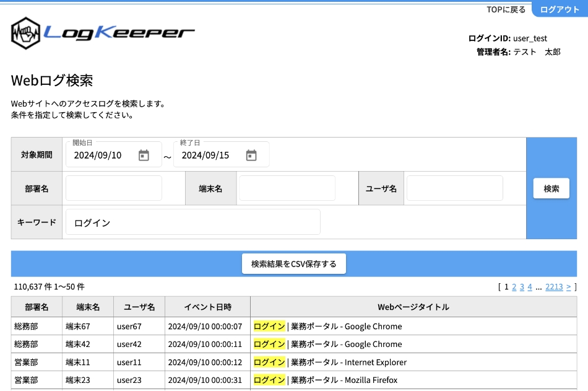Go to results page 3
The image size is (588, 391).
pyautogui.click(x=522, y=287)
